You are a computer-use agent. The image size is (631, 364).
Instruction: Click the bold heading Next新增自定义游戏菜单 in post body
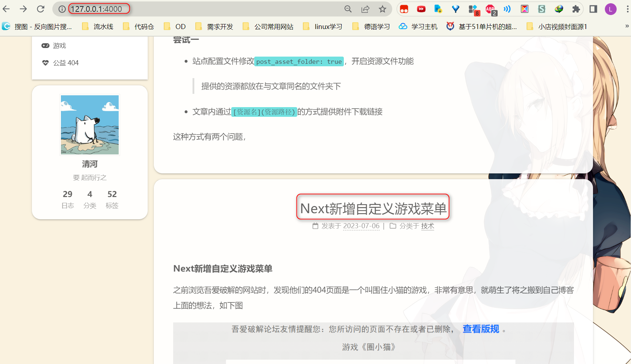[x=223, y=269]
